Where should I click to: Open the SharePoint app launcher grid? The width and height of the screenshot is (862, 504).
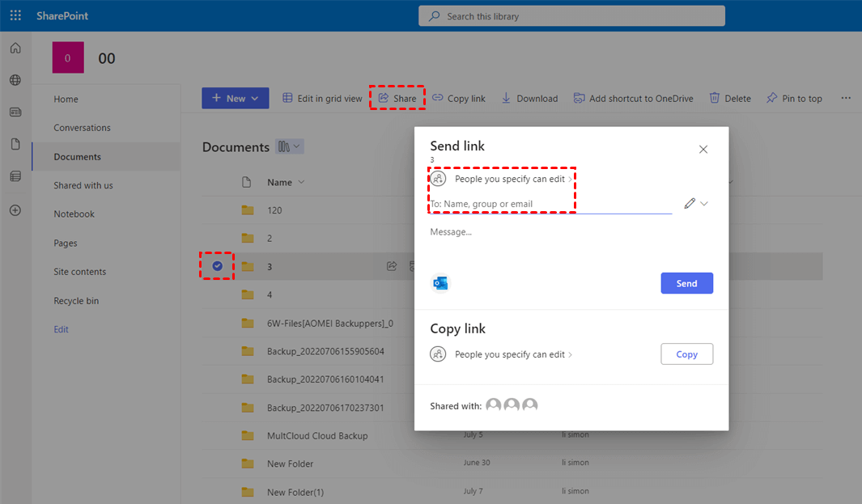coord(15,15)
